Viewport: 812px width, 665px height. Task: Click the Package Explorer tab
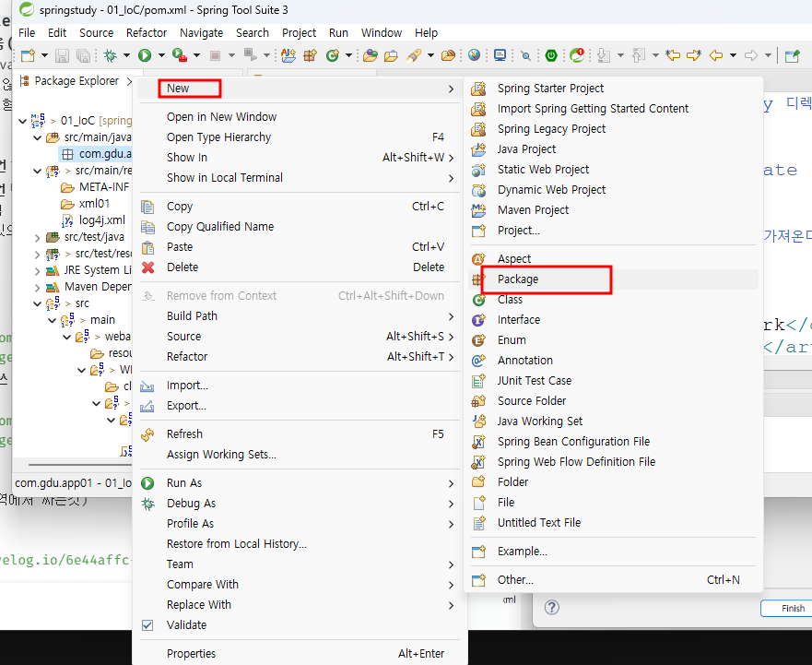point(76,81)
